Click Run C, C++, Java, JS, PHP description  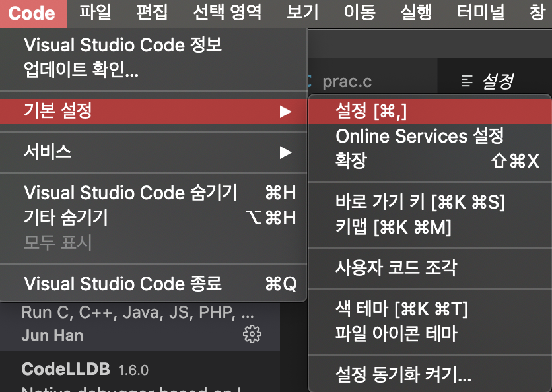pyautogui.click(x=137, y=312)
